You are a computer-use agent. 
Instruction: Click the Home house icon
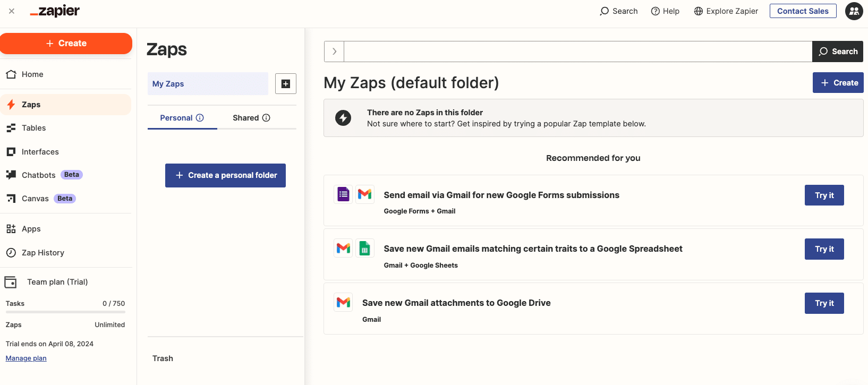(x=11, y=74)
